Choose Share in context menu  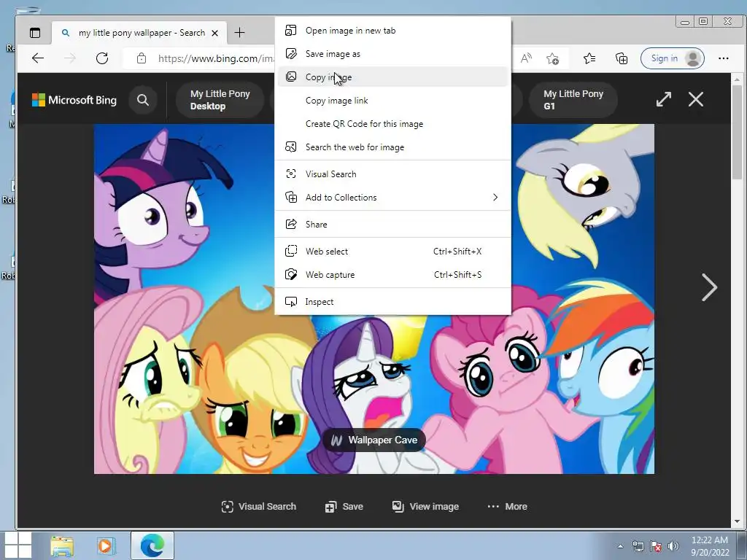point(393,225)
